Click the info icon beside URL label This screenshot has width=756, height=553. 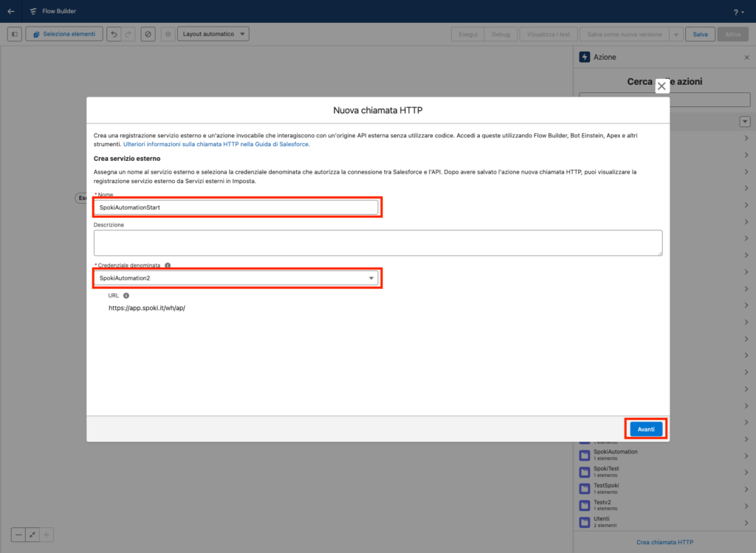(126, 295)
